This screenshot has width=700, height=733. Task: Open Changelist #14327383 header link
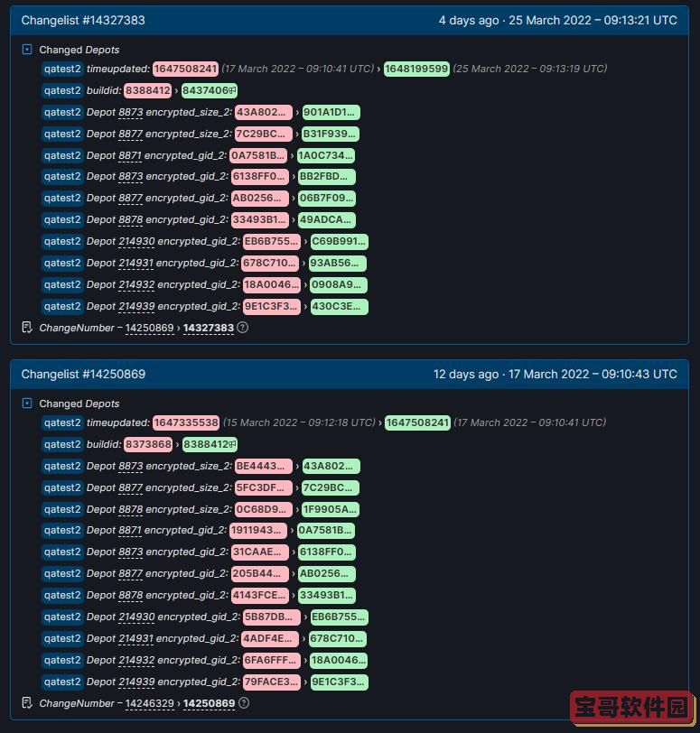click(x=83, y=20)
